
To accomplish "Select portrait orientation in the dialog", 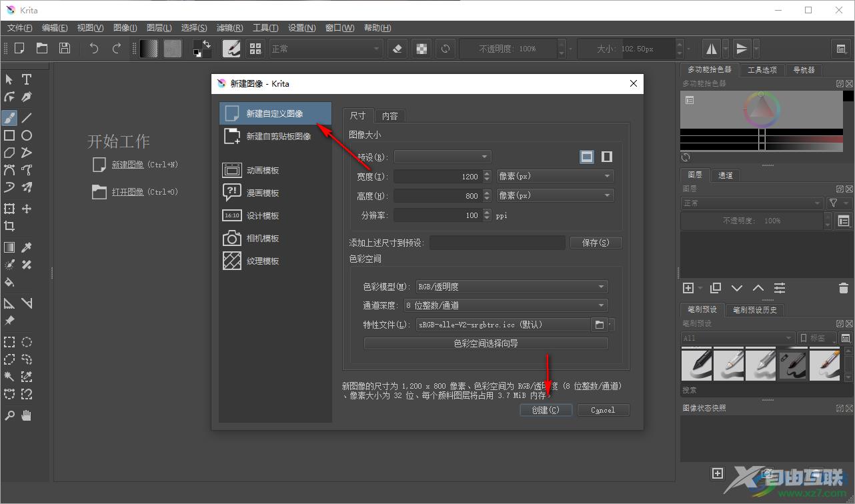I will [607, 157].
